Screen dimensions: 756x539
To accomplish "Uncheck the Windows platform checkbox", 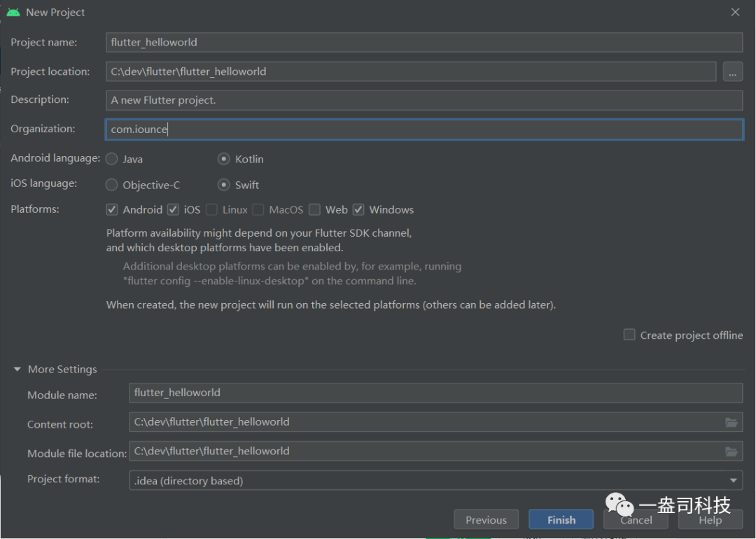I will (358, 209).
